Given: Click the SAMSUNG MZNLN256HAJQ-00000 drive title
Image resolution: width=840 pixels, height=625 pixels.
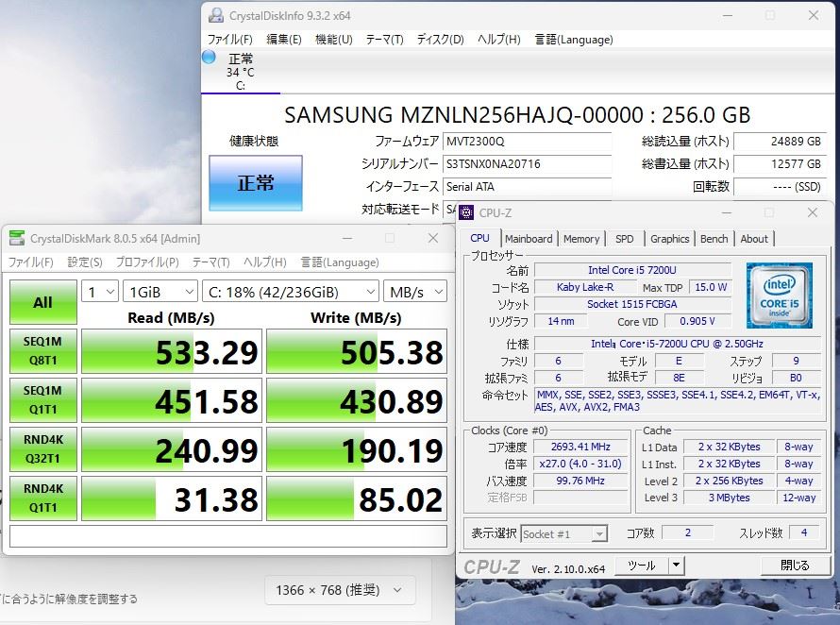Looking at the screenshot, I should point(517,114).
